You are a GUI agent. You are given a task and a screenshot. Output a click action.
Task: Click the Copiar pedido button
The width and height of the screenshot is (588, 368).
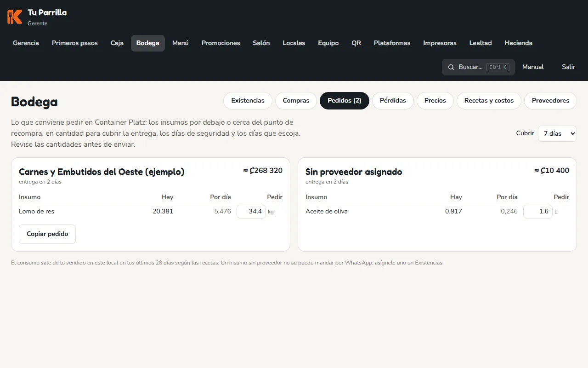click(47, 234)
